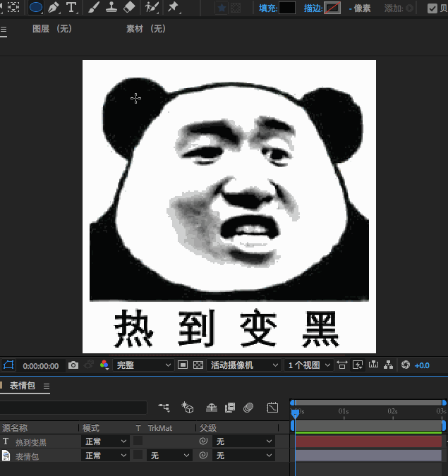This screenshot has width=448, height=476.
Task: Click the mask mode icon beside star
Action: pyautogui.click(x=236, y=8)
